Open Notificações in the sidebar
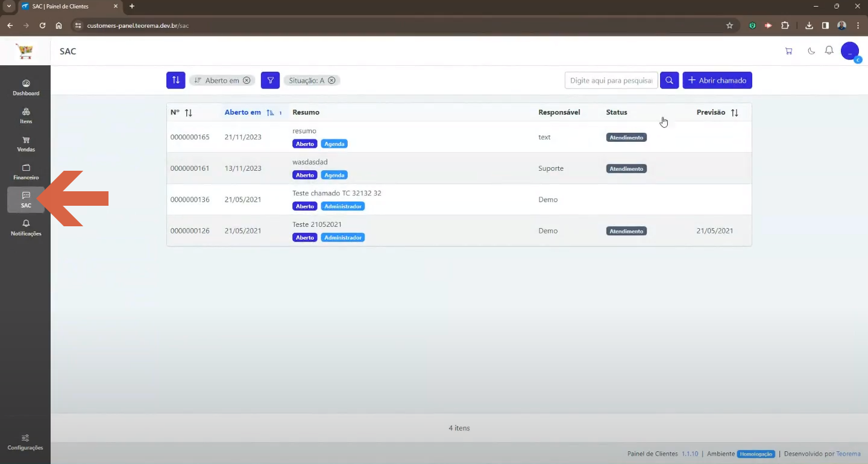Image resolution: width=868 pixels, height=464 pixels. pos(26,227)
